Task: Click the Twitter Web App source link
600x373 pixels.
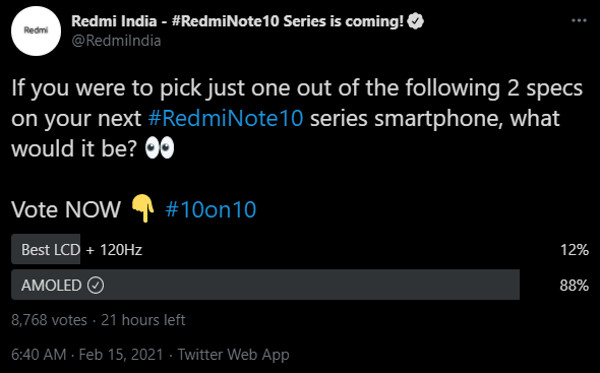Action: pyautogui.click(x=233, y=355)
